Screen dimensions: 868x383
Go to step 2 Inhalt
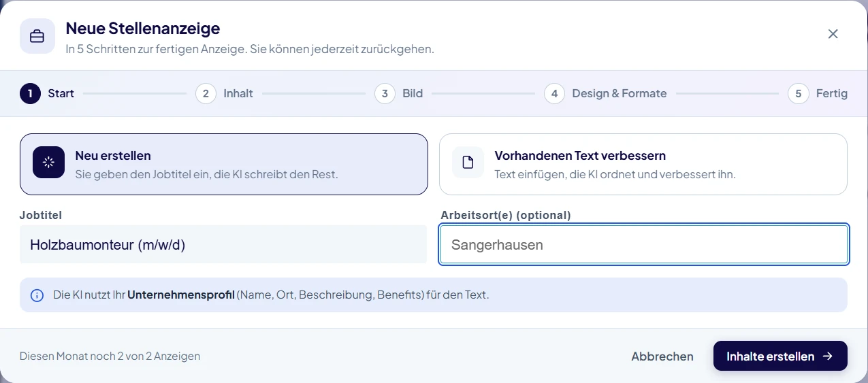(x=224, y=93)
